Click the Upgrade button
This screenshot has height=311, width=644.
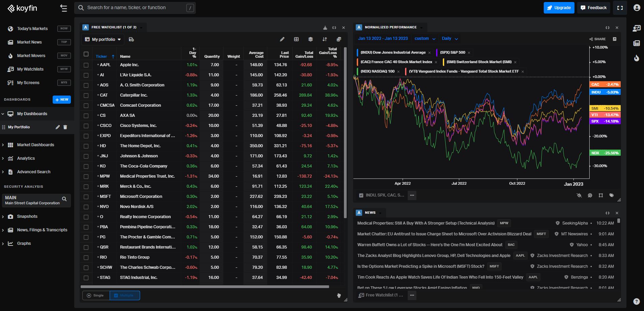click(559, 8)
